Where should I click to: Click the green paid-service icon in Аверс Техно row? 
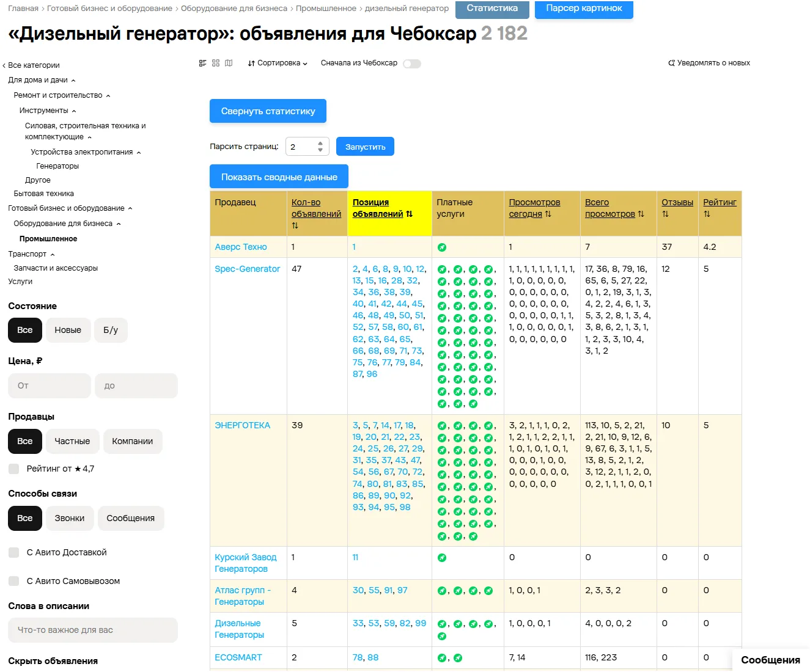coord(442,247)
